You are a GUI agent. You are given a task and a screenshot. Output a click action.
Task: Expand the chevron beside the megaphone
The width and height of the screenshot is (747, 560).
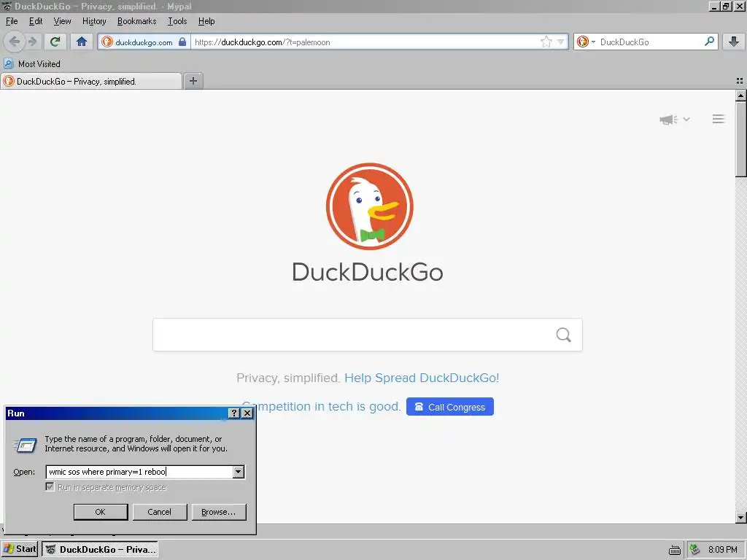(x=686, y=119)
